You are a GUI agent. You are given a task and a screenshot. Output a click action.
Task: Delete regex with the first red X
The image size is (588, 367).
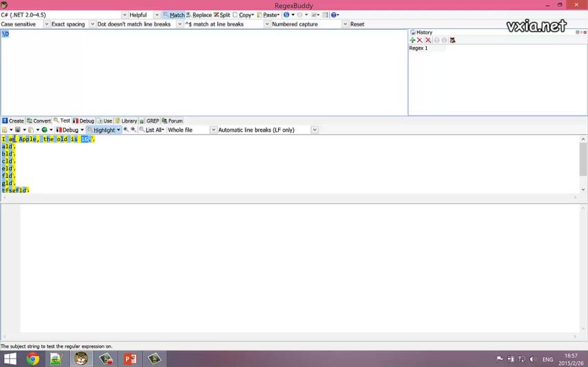(x=420, y=40)
